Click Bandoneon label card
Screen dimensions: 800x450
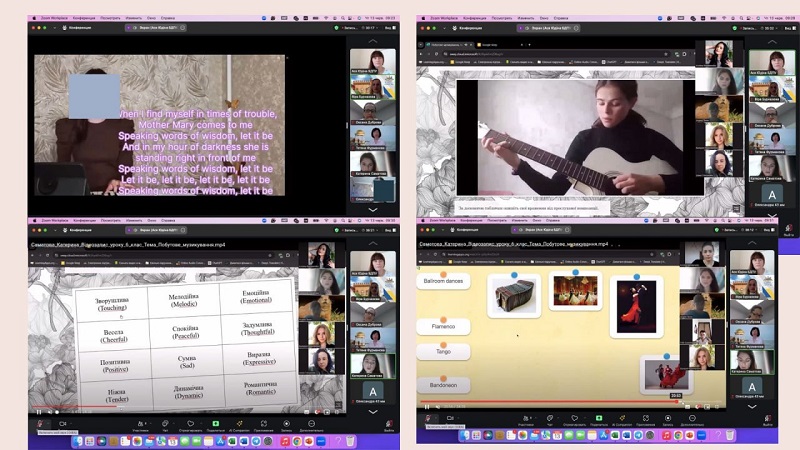(443, 385)
